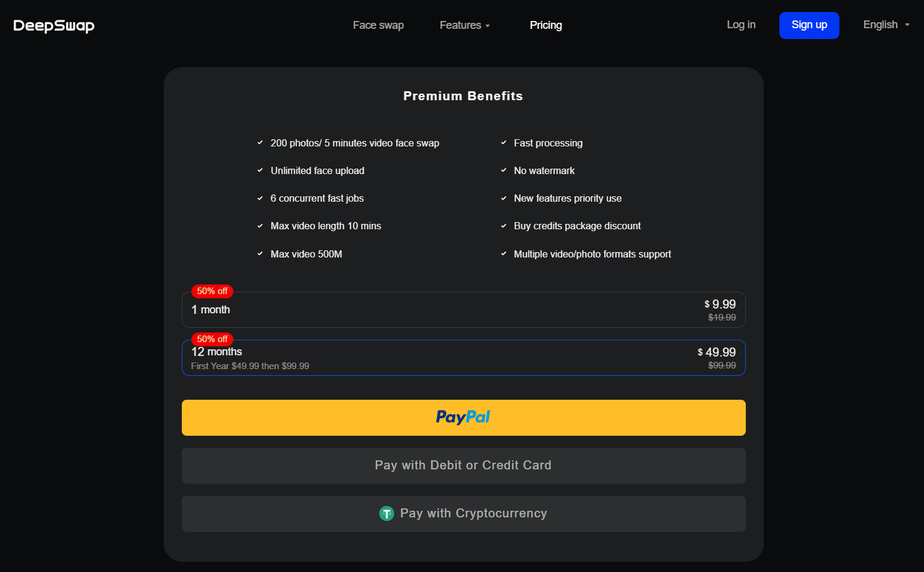Click the DeepSwap logo
924x572 pixels.
tap(54, 25)
